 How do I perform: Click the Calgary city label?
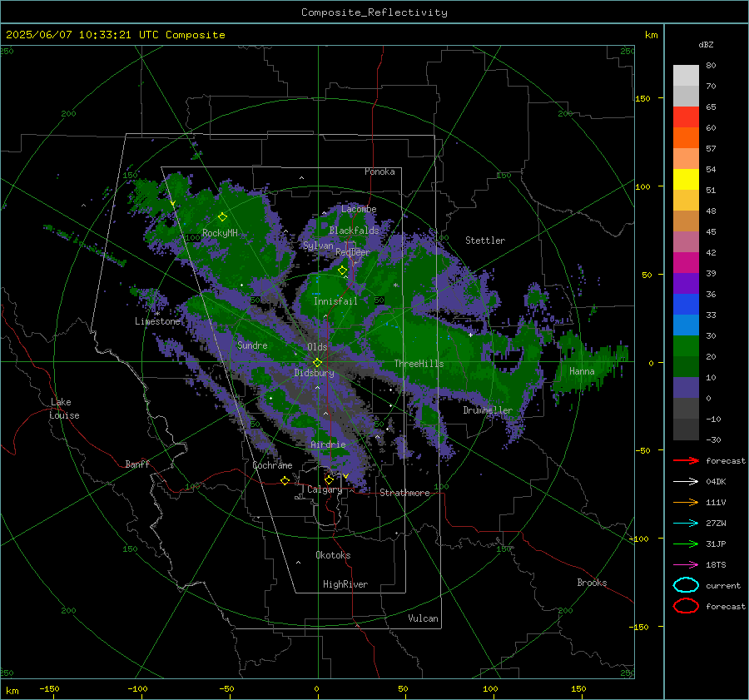pos(325,489)
